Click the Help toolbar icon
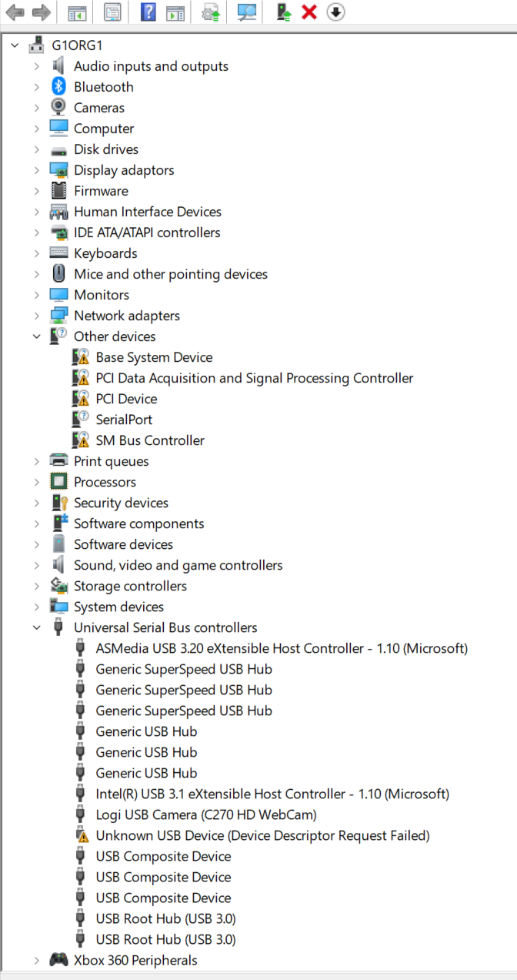This screenshot has height=980, width=517. pos(148,12)
